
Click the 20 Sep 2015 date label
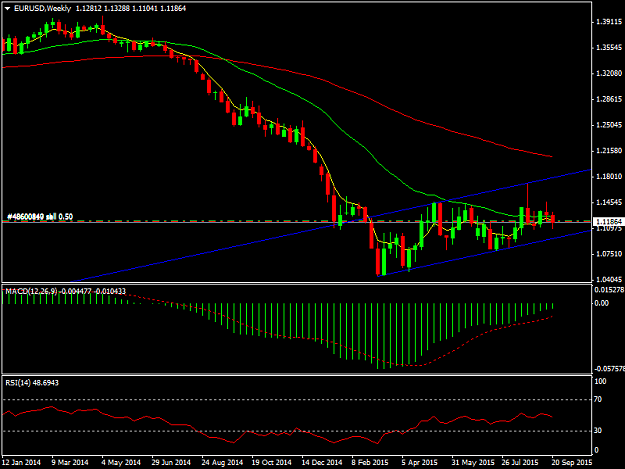[x=572, y=462]
